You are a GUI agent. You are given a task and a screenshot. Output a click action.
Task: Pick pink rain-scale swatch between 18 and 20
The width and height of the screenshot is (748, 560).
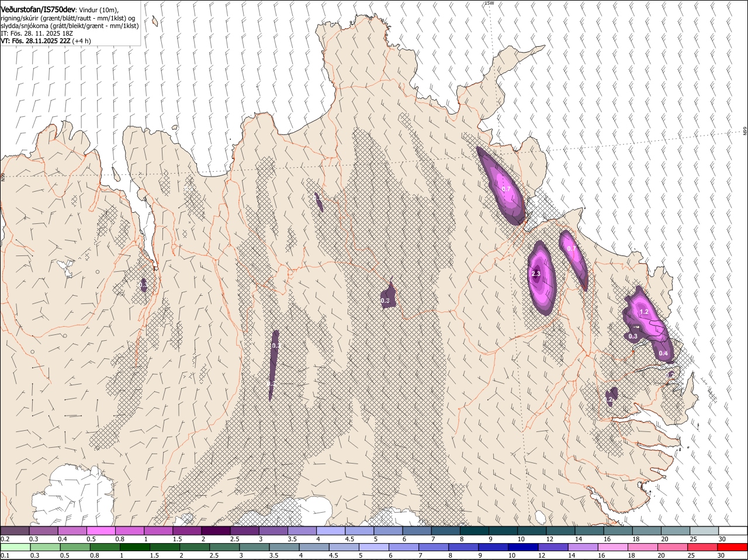click(x=643, y=547)
